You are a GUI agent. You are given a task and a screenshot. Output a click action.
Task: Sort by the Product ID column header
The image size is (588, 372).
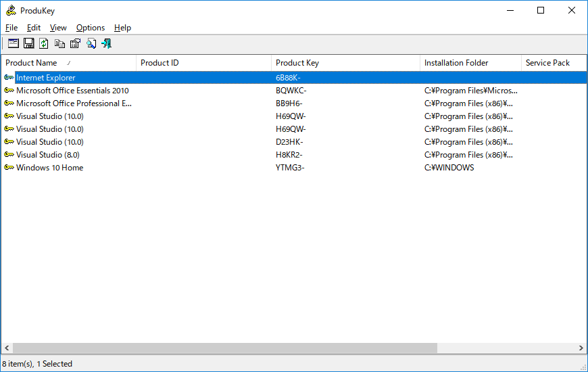pos(203,63)
